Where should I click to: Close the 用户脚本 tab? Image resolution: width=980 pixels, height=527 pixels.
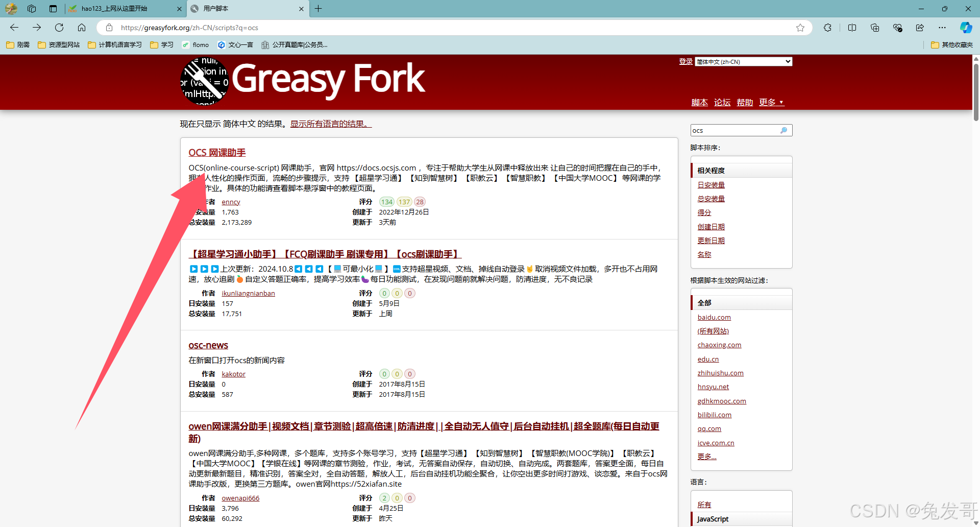pyautogui.click(x=301, y=9)
